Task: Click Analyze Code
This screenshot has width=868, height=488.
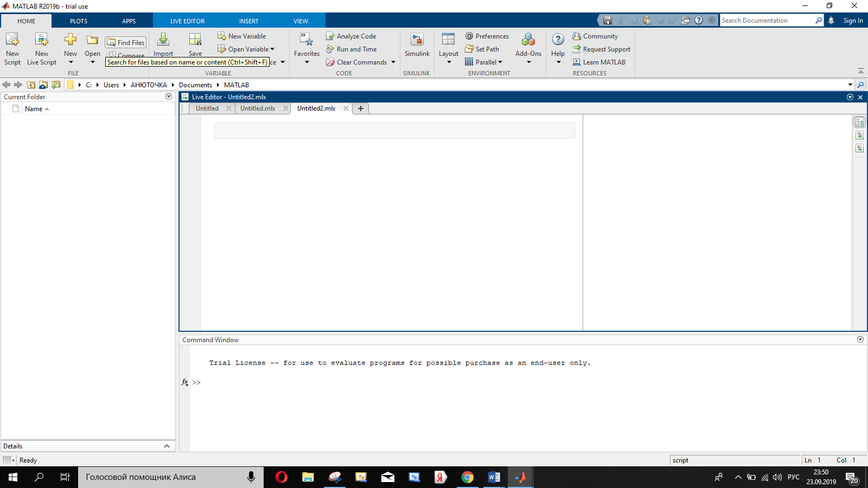Action: (x=351, y=36)
